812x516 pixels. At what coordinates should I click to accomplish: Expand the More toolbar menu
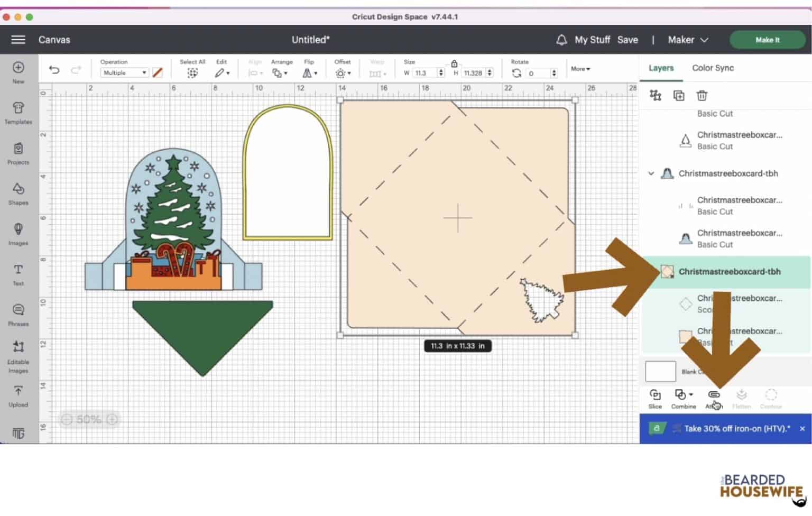click(x=580, y=69)
